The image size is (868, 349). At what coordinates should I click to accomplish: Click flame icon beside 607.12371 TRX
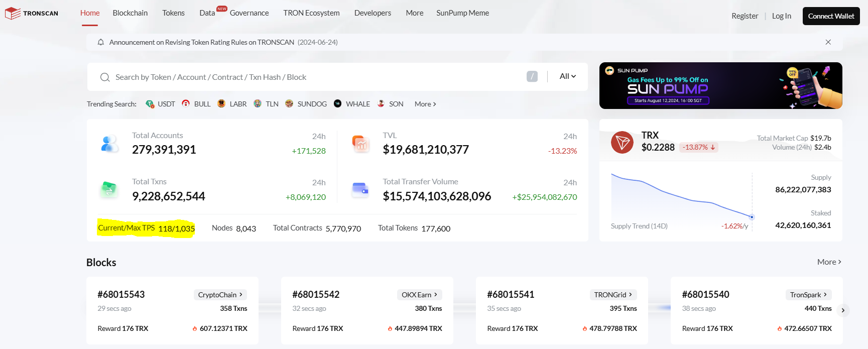[x=195, y=329]
